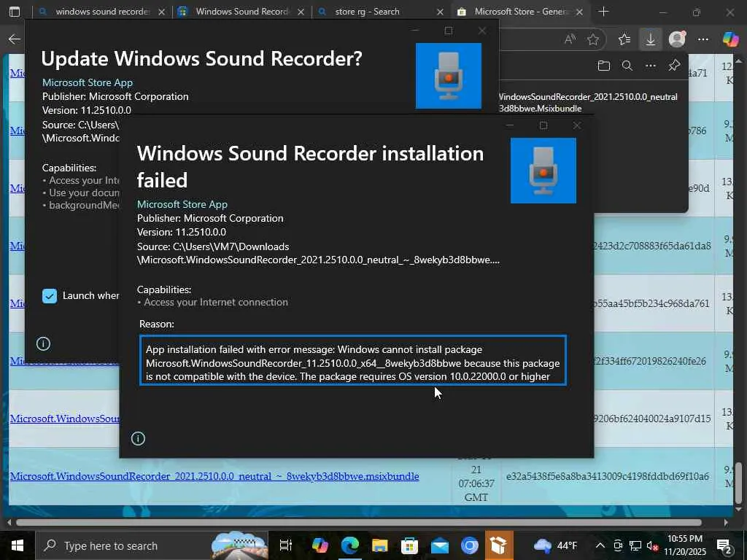Switch to the windows sound recorder search tab

point(102,12)
